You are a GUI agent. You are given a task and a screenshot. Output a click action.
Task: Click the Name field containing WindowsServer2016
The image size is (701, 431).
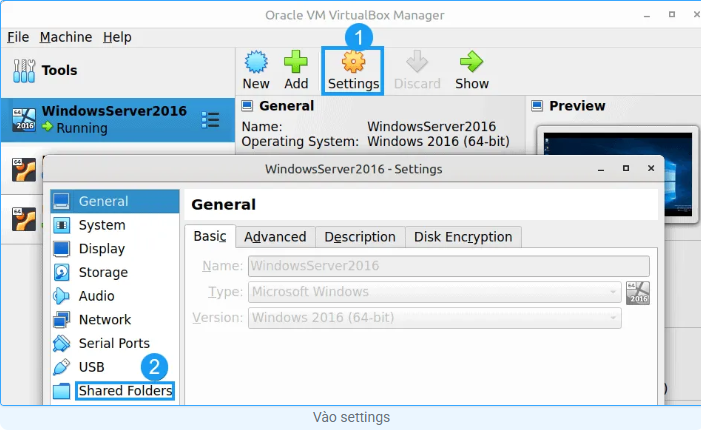449,266
